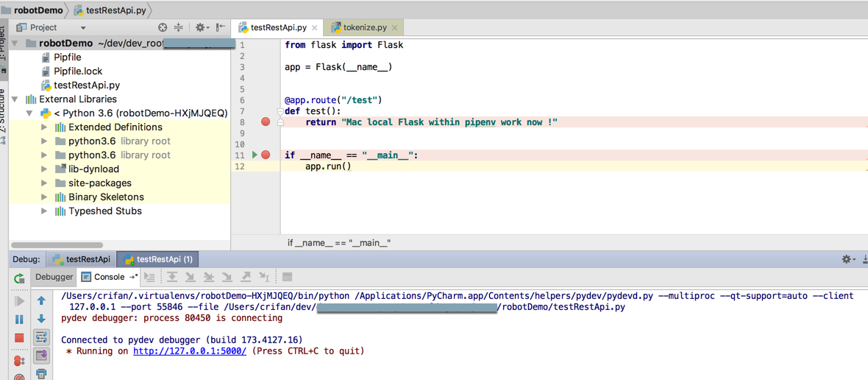Click the Scroll from Source target icon

coord(162,27)
